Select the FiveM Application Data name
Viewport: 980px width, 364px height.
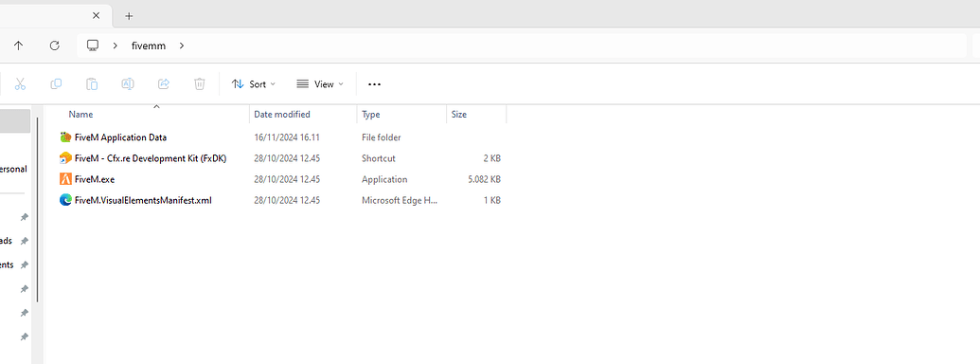[120, 136]
